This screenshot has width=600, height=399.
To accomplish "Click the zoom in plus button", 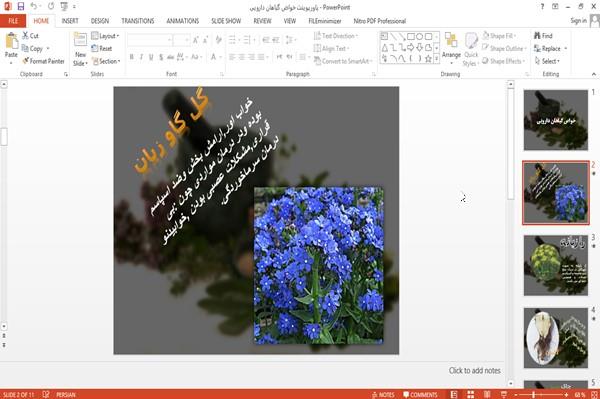I will (567, 394).
